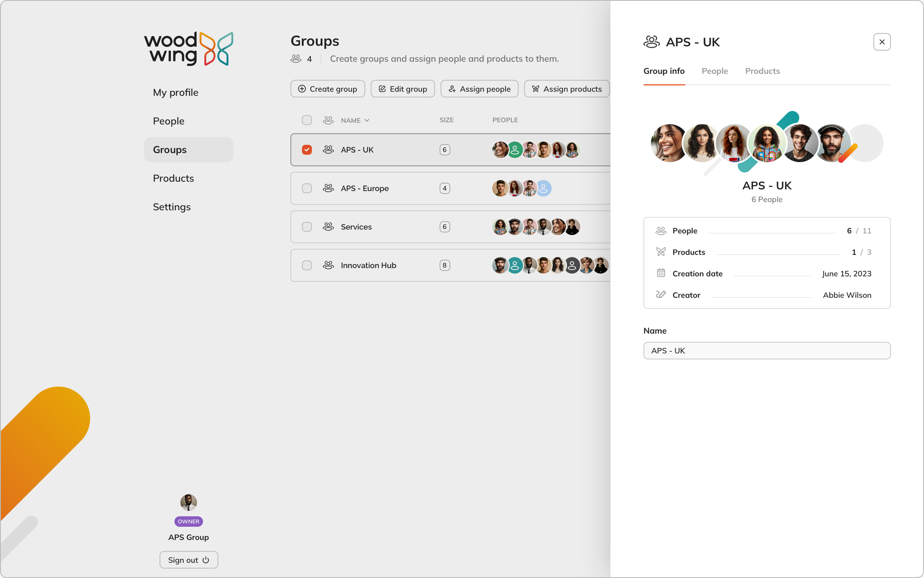Screen dimensions: 924x578
Task: Toggle the select-all groups checkbox
Action: (307, 120)
